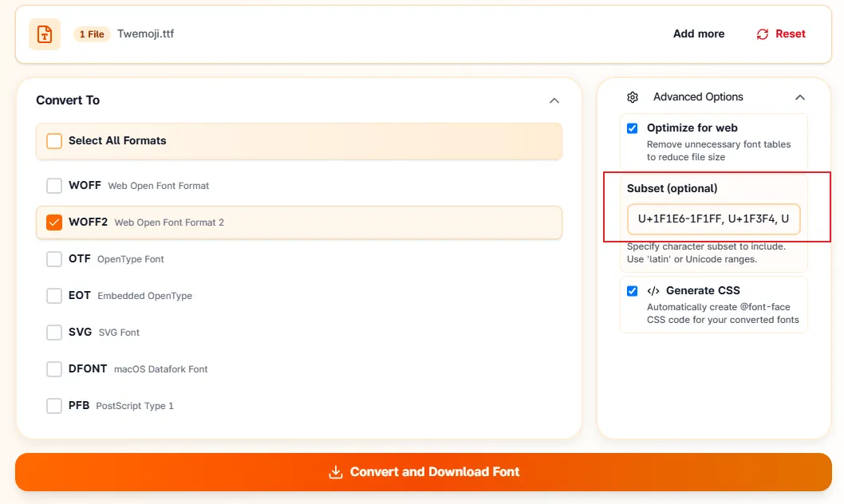The width and height of the screenshot is (844, 504).
Task: Turn off the Generate CSS checkbox
Action: pos(632,291)
